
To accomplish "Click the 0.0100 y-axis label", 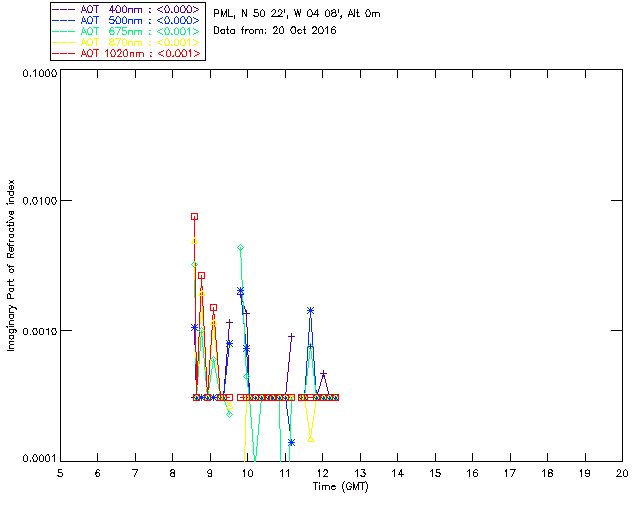I will (39, 201).
